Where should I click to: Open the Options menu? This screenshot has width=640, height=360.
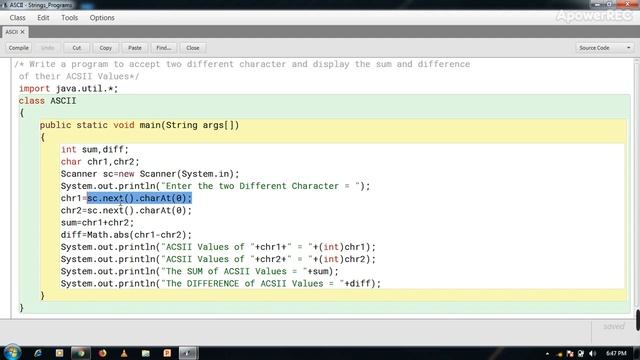[x=102, y=18]
